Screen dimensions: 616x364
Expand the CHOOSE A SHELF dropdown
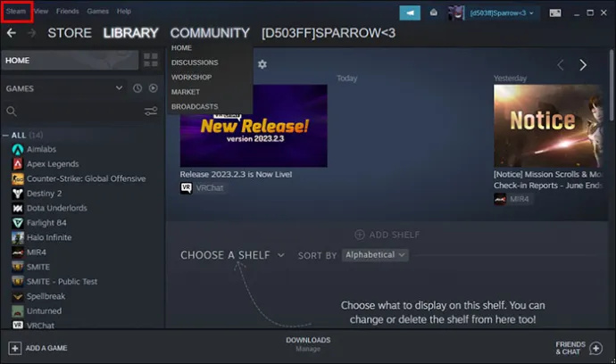point(232,255)
